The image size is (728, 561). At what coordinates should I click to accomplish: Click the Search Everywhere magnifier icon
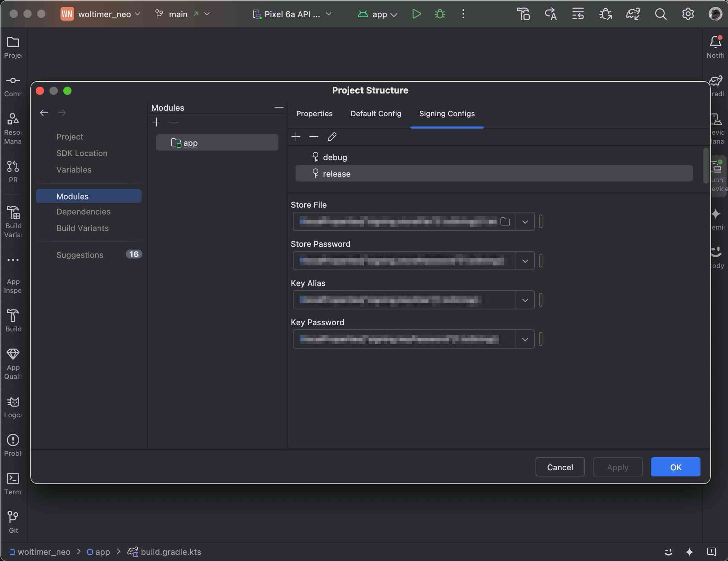(x=660, y=14)
